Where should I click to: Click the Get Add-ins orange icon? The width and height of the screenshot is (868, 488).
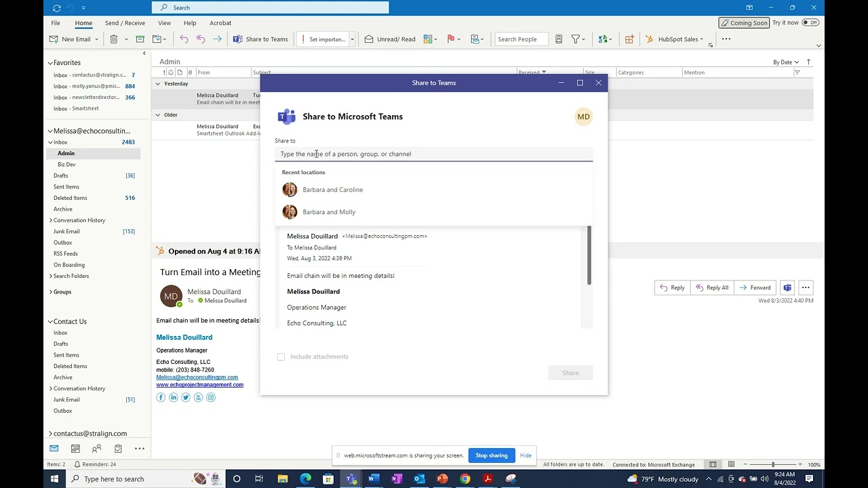629,39
